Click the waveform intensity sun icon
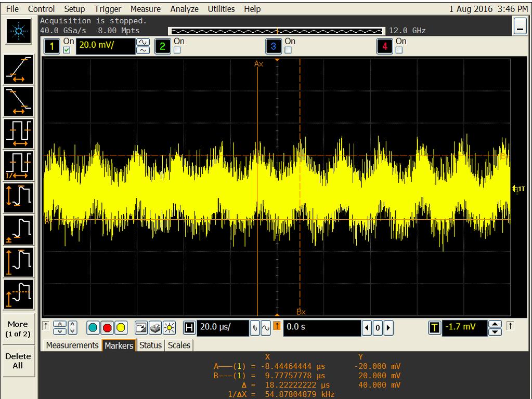This screenshot has height=399, width=532. pos(169,328)
